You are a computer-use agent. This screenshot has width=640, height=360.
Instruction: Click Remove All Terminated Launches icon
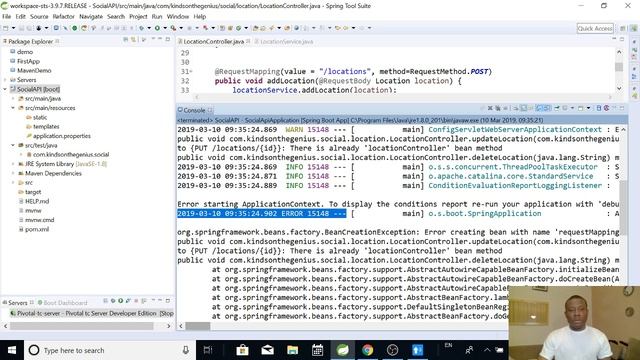click(x=498, y=108)
